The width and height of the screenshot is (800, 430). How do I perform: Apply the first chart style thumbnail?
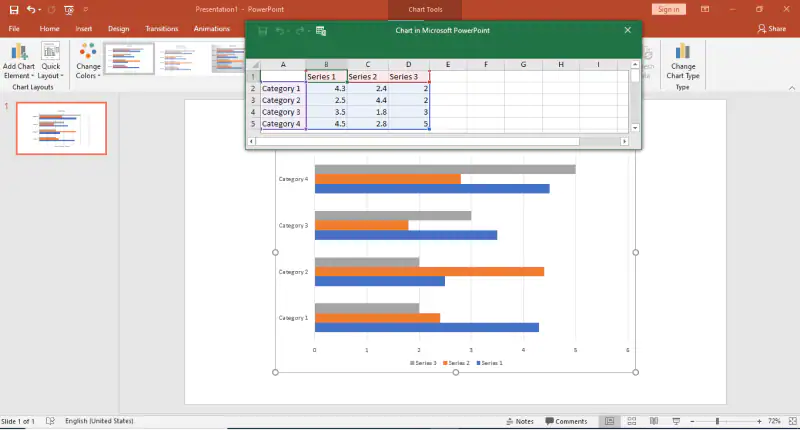(129, 58)
